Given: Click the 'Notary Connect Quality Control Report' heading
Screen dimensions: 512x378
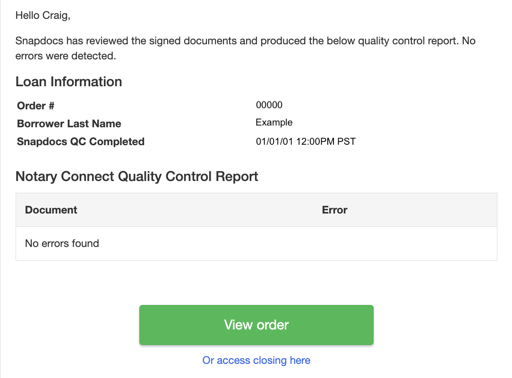Looking at the screenshot, I should pos(137,176).
